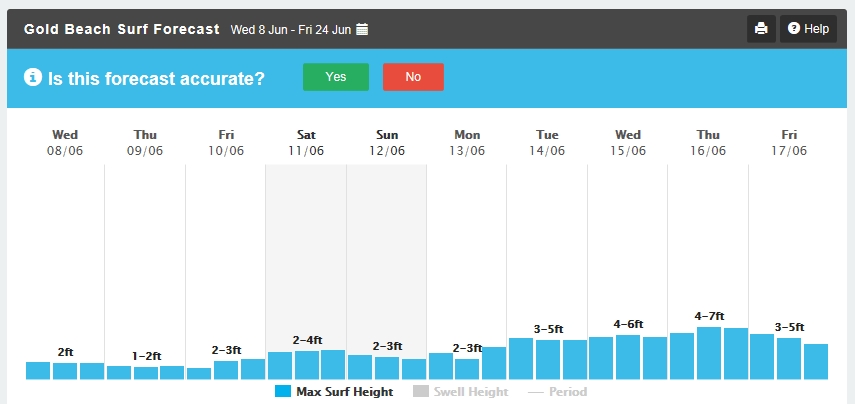
Task: Click the calendar icon beside date range
Action: click(362, 29)
